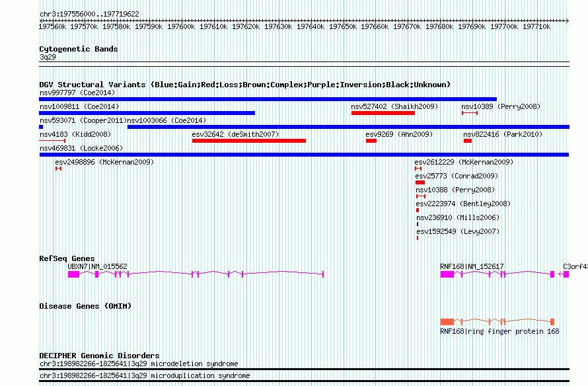Image resolution: width=588 pixels, height=386 pixels.
Task: Click the UBXN7|NM_015562 gene label
Action: (98, 266)
